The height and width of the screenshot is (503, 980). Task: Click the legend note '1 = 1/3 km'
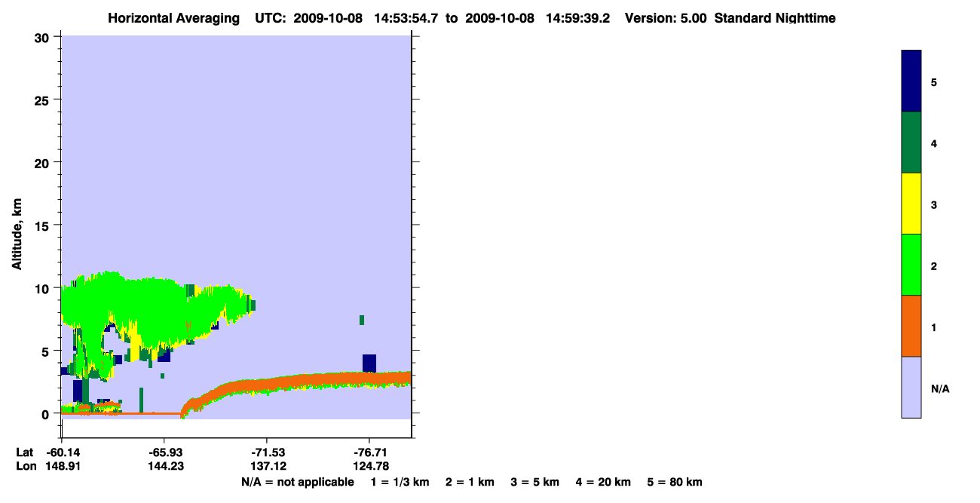(x=400, y=482)
